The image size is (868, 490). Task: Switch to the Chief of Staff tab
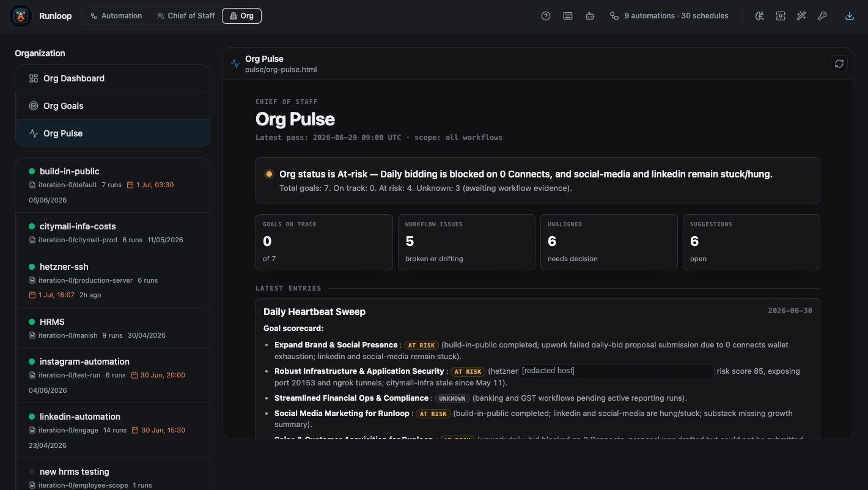pos(186,16)
